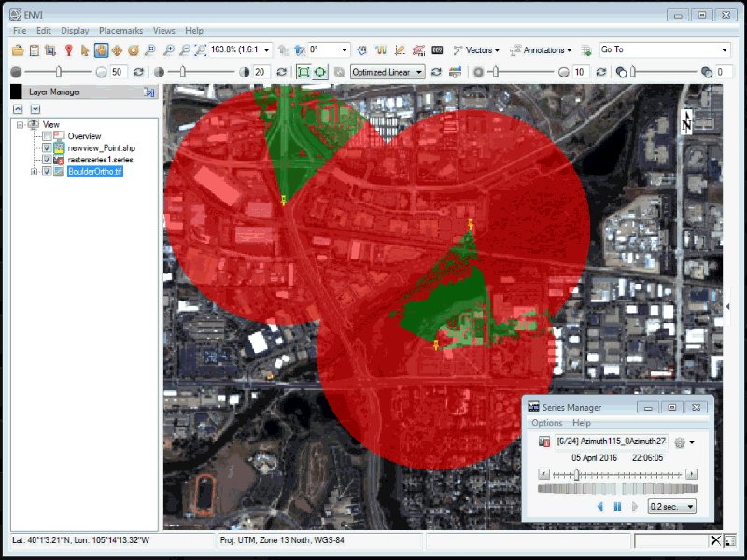
Task: Toggle visibility of BoulderOrtho.tif layer
Action: (x=47, y=171)
